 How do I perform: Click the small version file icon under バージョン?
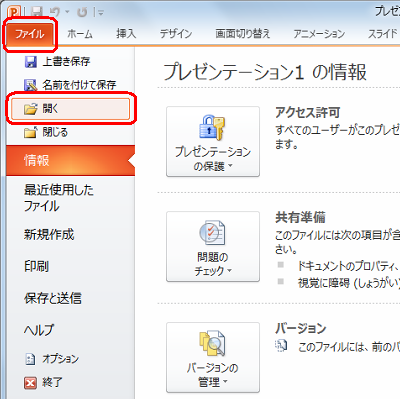click(281, 346)
